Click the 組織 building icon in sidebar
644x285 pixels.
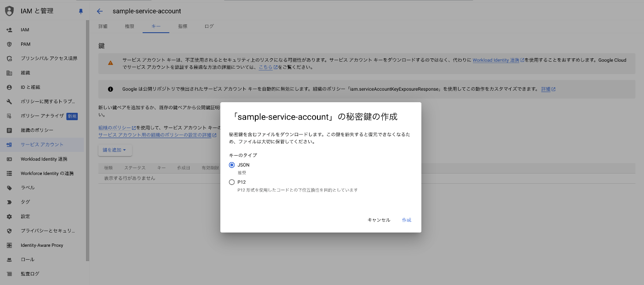point(9,73)
